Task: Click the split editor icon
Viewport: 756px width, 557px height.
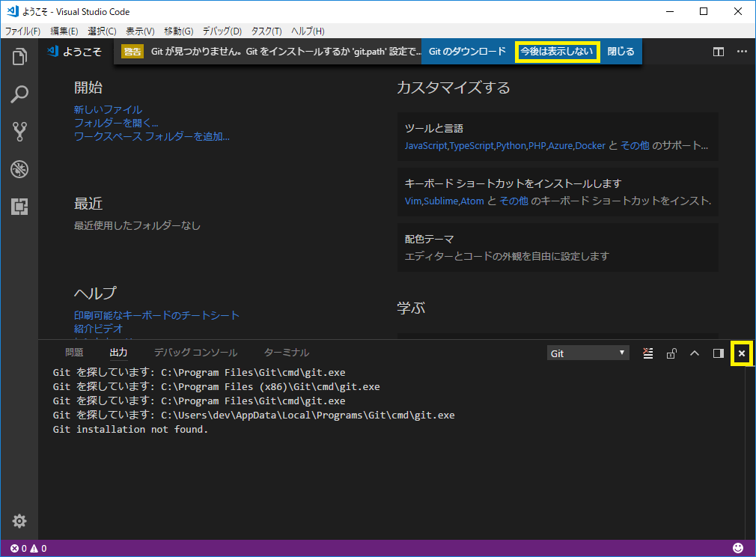Action: pyautogui.click(x=719, y=52)
